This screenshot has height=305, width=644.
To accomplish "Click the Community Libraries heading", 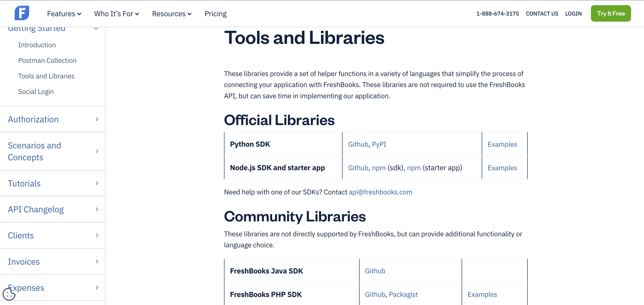I will pos(295,216).
